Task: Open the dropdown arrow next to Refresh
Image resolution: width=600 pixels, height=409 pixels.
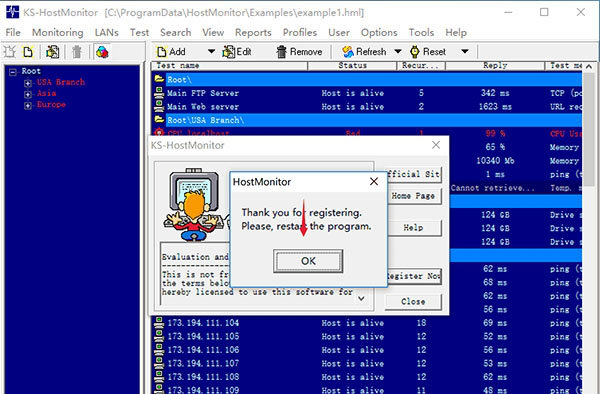Action: click(398, 51)
